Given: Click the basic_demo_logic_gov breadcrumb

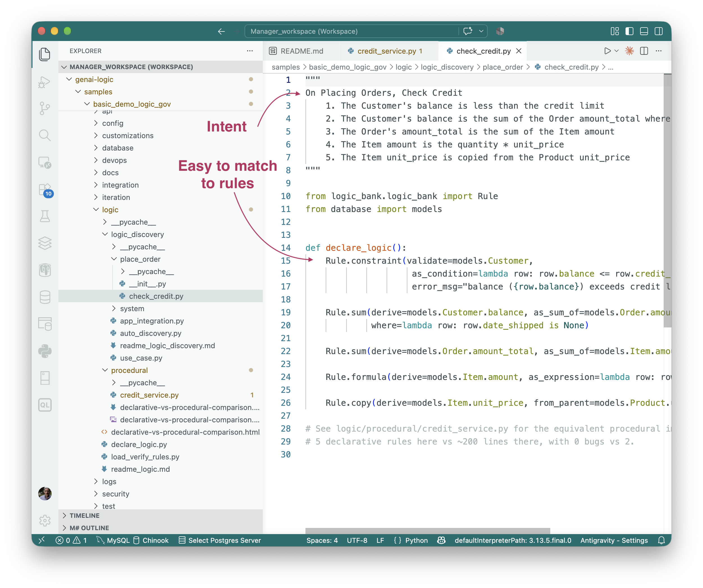Looking at the screenshot, I should (348, 67).
